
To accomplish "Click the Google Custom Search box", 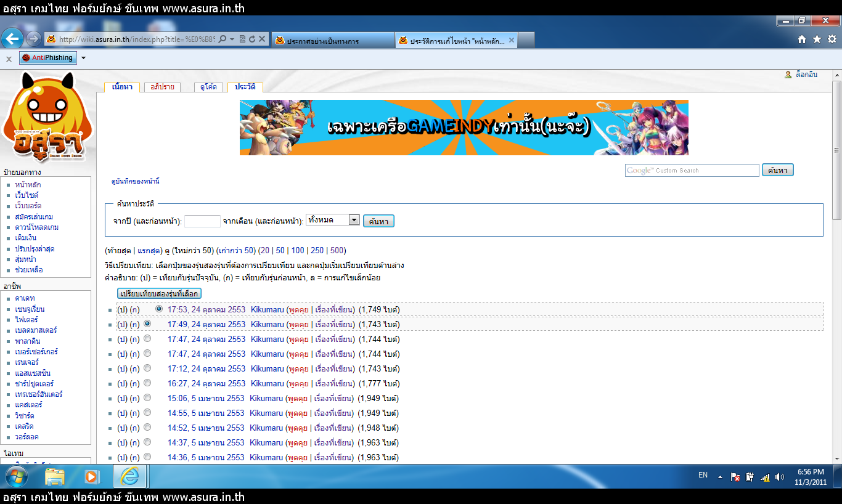I will coord(692,170).
